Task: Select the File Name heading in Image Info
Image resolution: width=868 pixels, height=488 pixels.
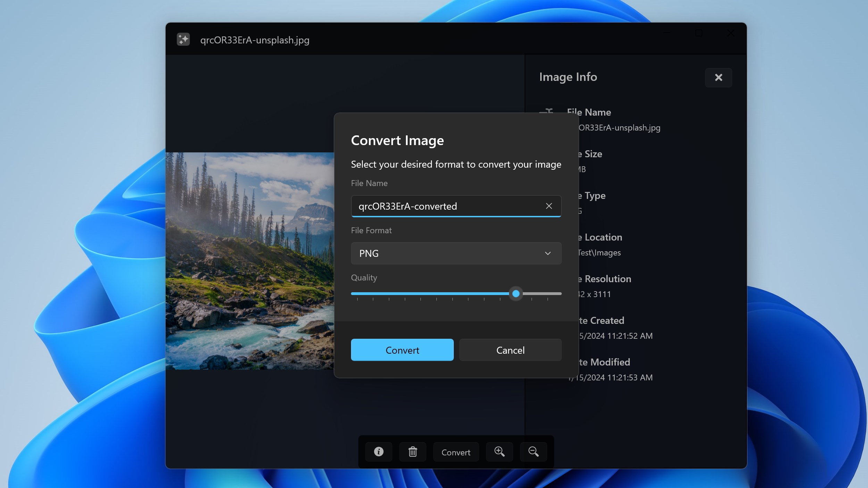Action: [589, 112]
